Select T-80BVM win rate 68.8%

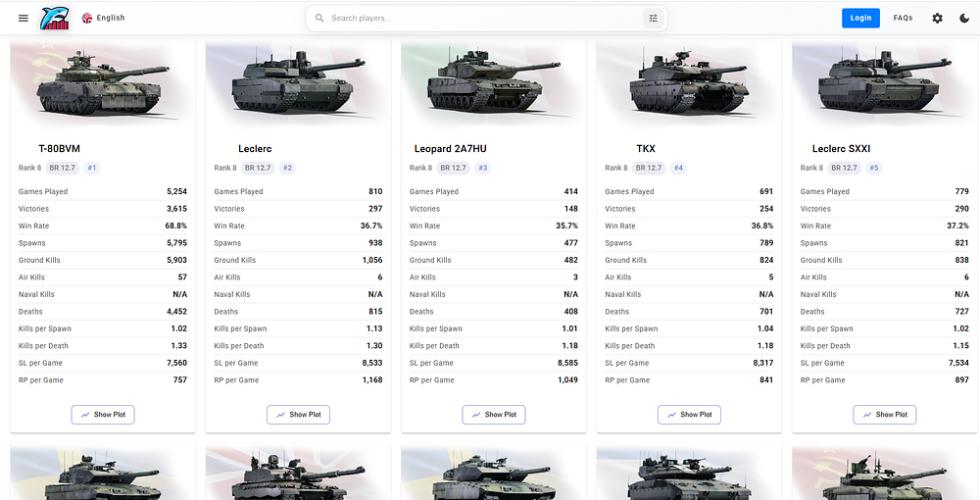pyautogui.click(x=175, y=225)
